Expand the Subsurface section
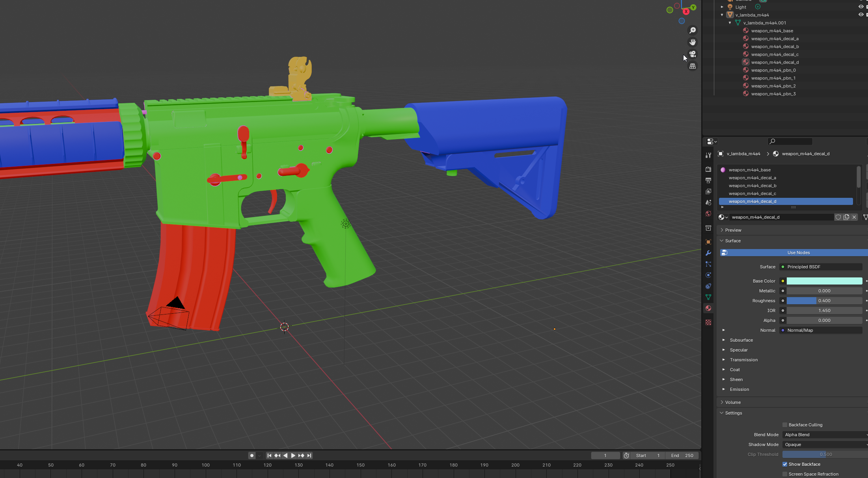 [724, 340]
